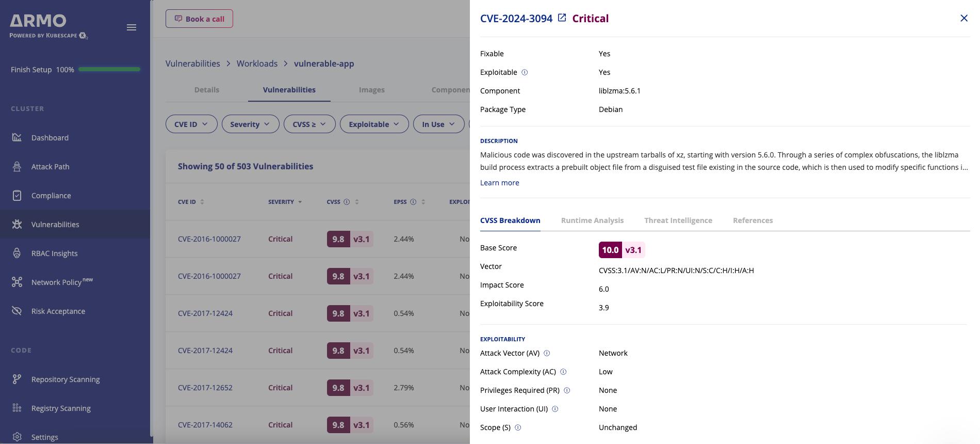
Task: Open the CVE ID filter dropdown
Action: [191, 124]
